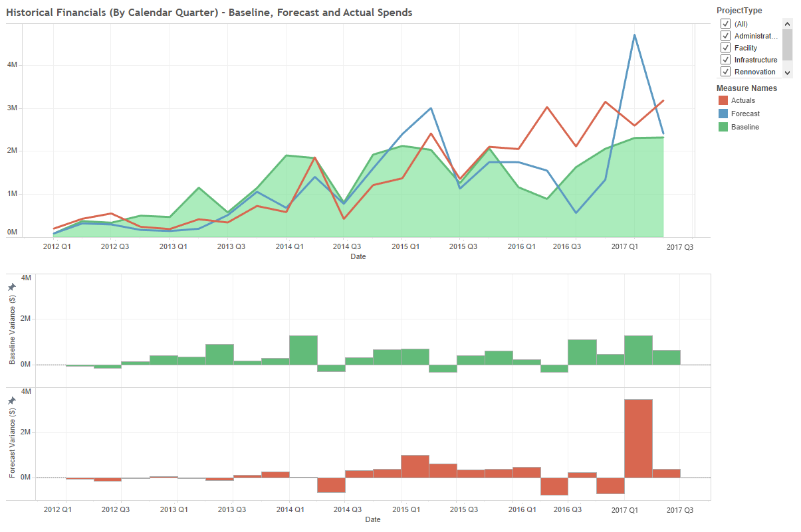Click the Date axis title under the bar charts
The image size is (801, 532).
click(x=373, y=519)
